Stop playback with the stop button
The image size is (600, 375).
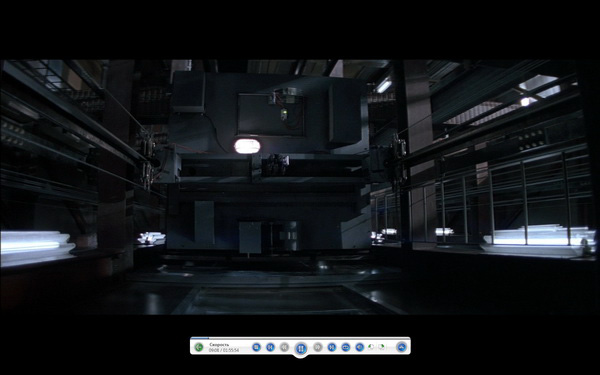[256, 347]
